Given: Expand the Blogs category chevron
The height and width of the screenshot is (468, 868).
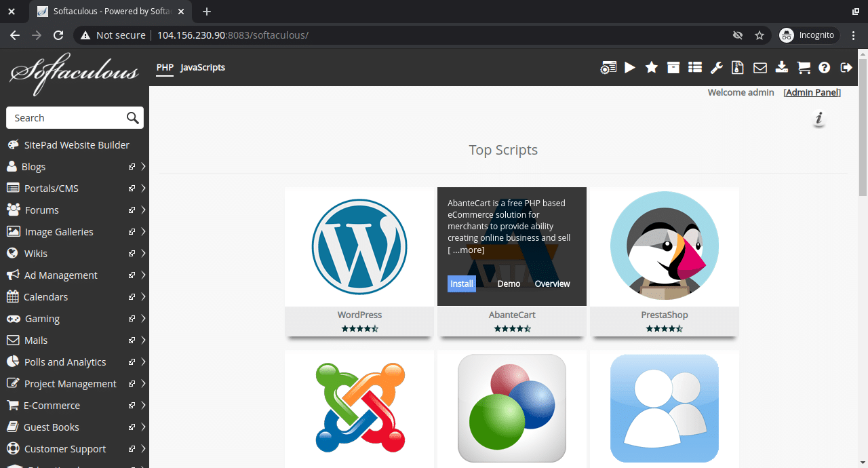Looking at the screenshot, I should (x=144, y=167).
